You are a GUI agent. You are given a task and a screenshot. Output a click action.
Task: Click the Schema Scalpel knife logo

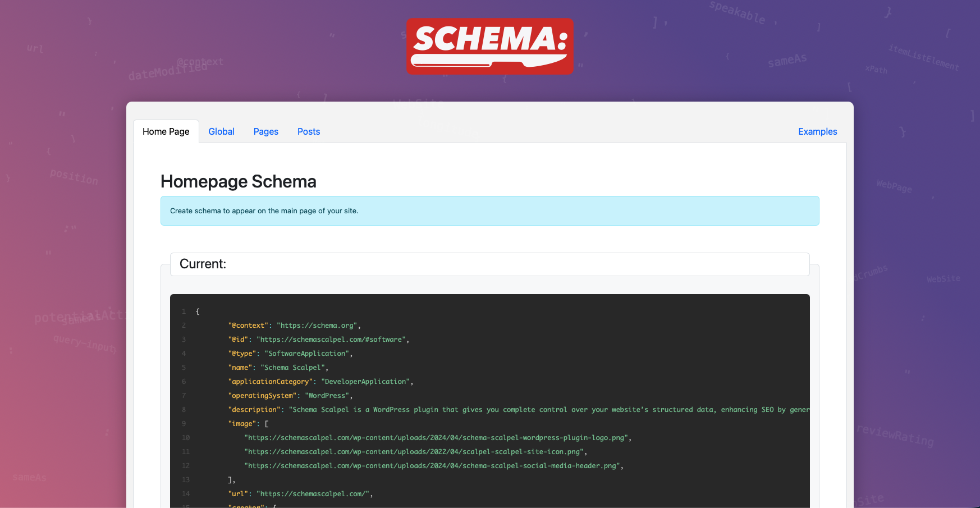tap(489, 46)
